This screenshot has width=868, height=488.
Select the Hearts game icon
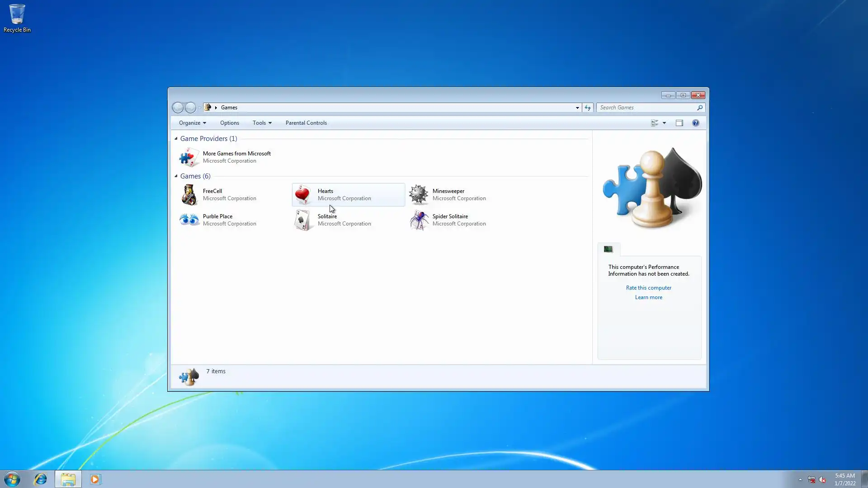click(x=302, y=195)
